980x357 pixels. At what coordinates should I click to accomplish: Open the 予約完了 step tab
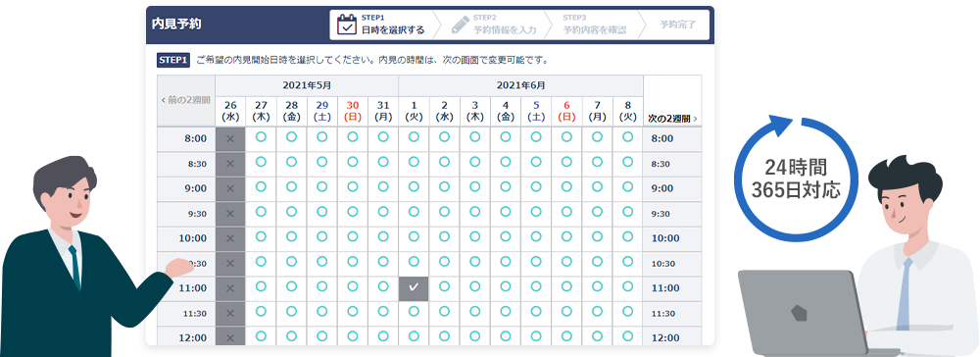tap(677, 25)
